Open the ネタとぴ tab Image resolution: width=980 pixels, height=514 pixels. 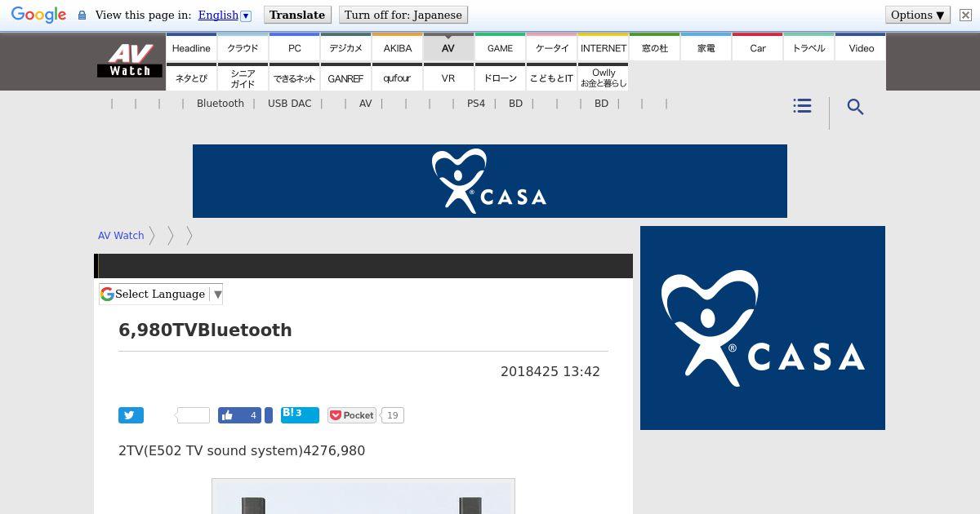191,78
